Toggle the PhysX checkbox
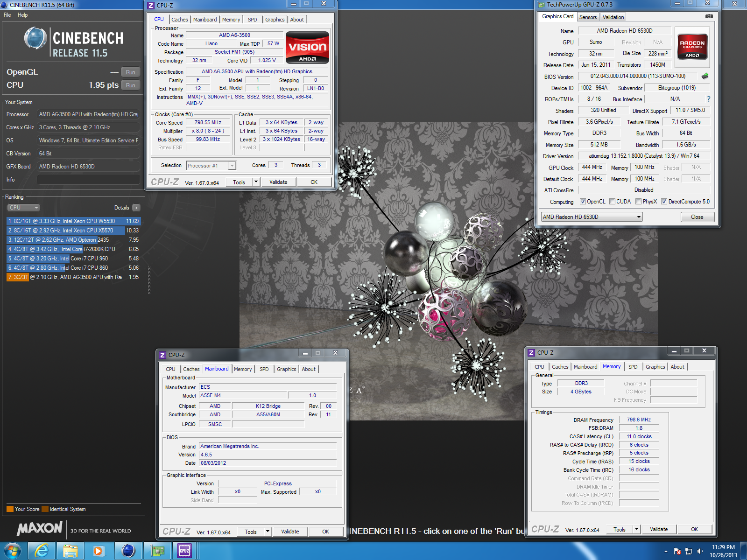The height and width of the screenshot is (560, 747). [x=638, y=202]
